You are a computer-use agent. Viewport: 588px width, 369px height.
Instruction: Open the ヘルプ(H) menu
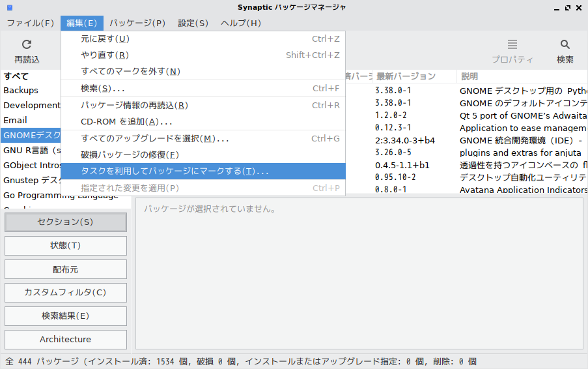(241, 23)
